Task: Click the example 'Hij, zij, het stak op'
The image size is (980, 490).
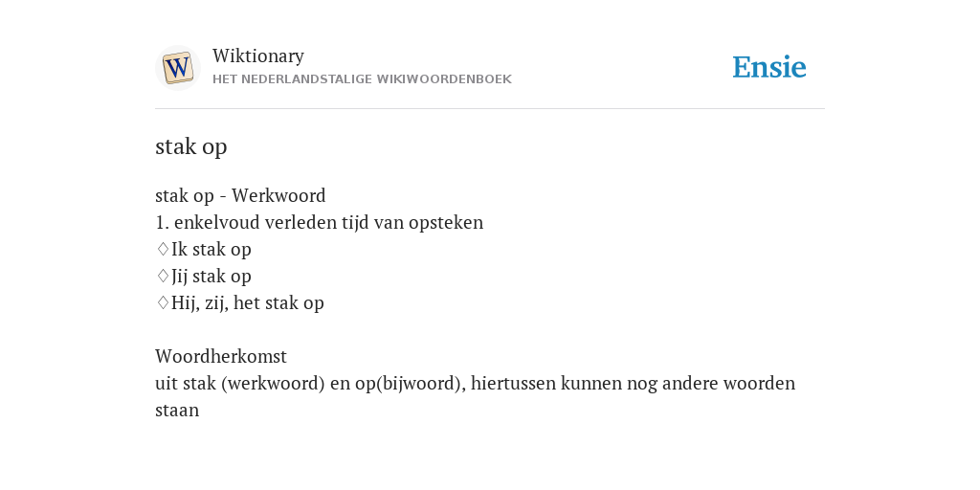Action: point(248,303)
